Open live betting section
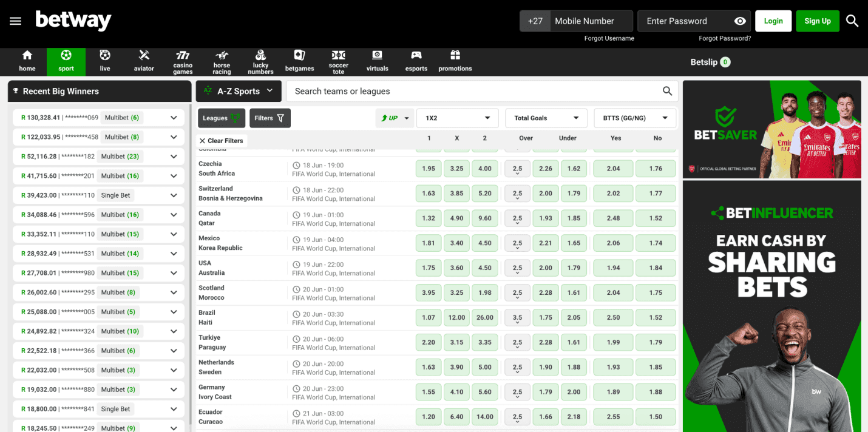Screen dimensions: 868x432 [x=105, y=61]
